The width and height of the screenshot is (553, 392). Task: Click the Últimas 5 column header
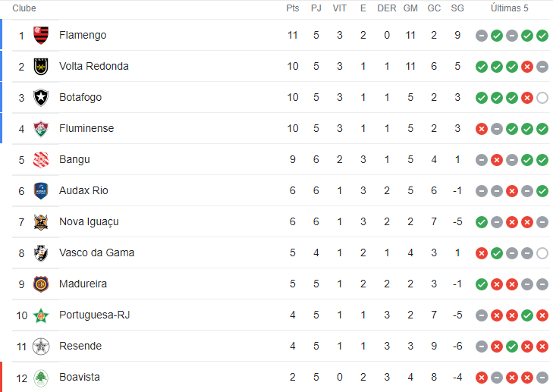[510, 8]
